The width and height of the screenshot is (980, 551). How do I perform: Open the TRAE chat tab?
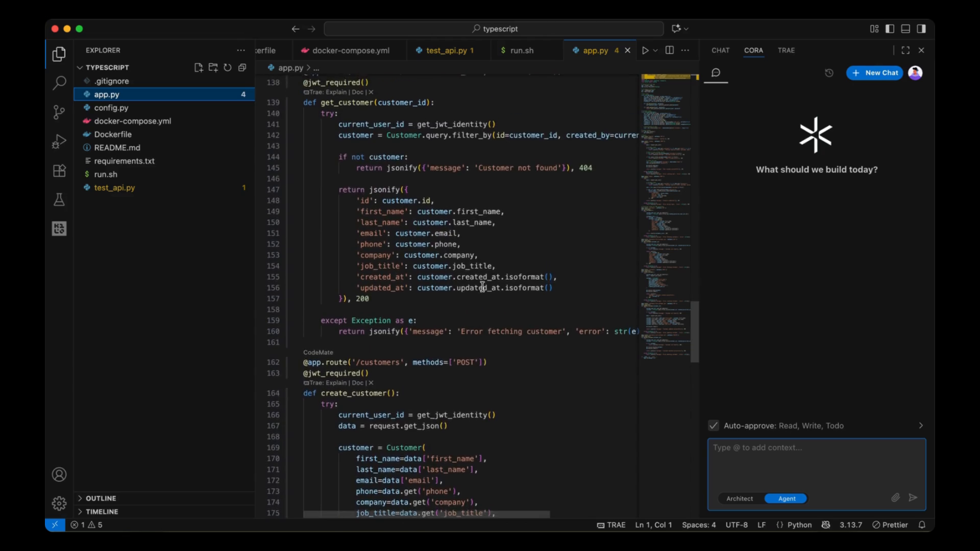coord(786,50)
